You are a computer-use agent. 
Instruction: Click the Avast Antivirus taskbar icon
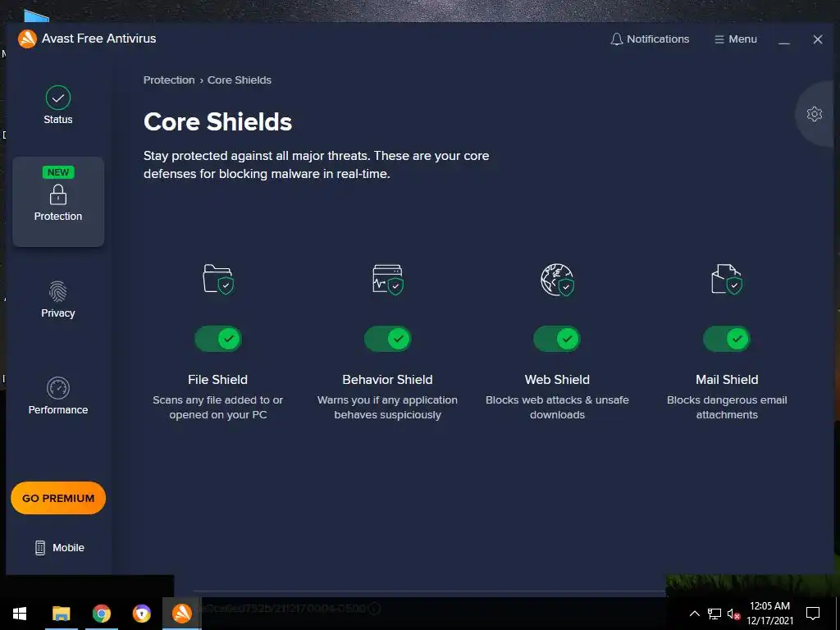pos(181,614)
